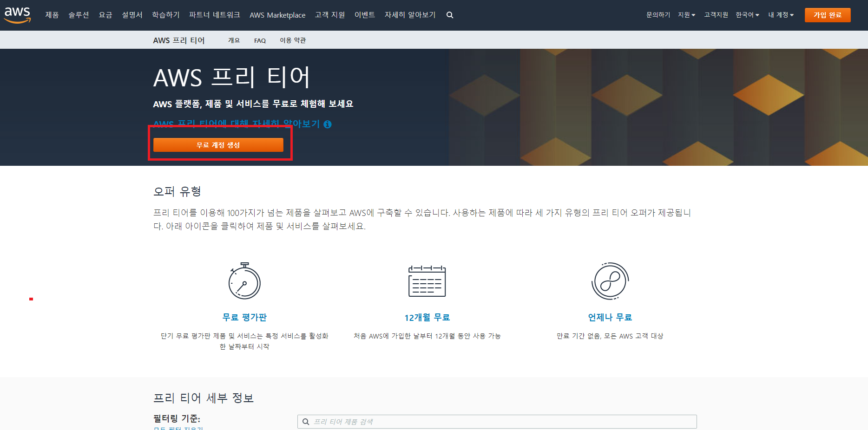Click the AWS logo in header

pos(17,14)
